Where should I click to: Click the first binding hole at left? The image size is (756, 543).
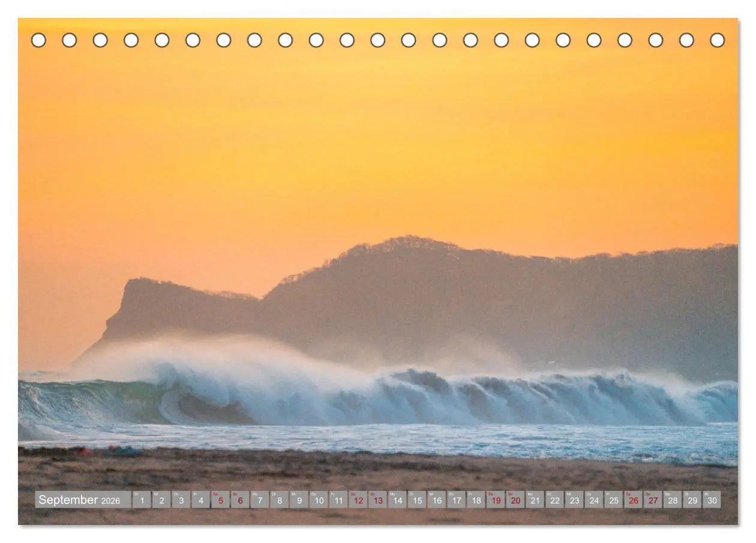point(38,40)
